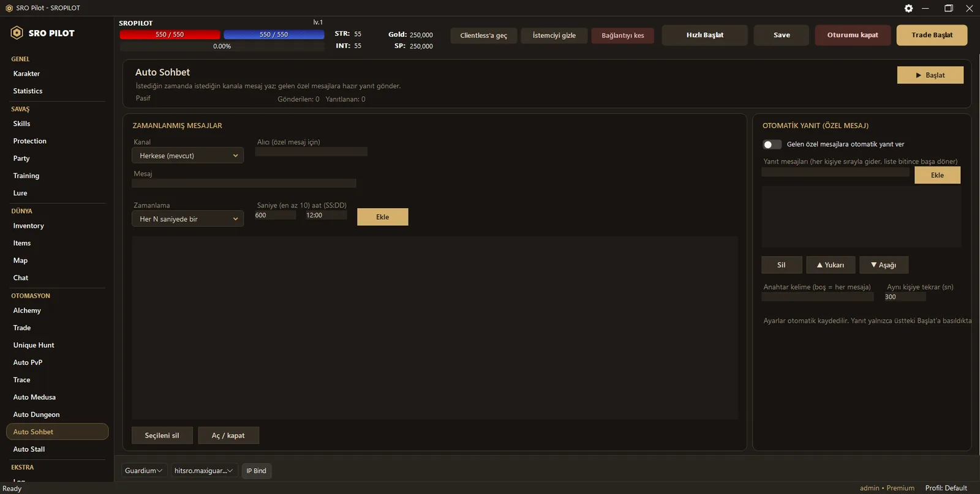Click the Aç / kapat button
This screenshot has width=980, height=494.
[228, 435]
